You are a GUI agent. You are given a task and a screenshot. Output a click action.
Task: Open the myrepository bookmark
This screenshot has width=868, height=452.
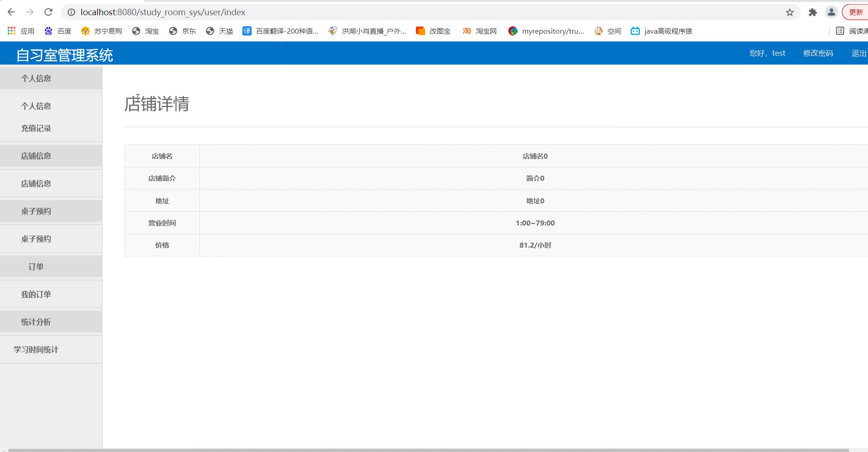(546, 31)
